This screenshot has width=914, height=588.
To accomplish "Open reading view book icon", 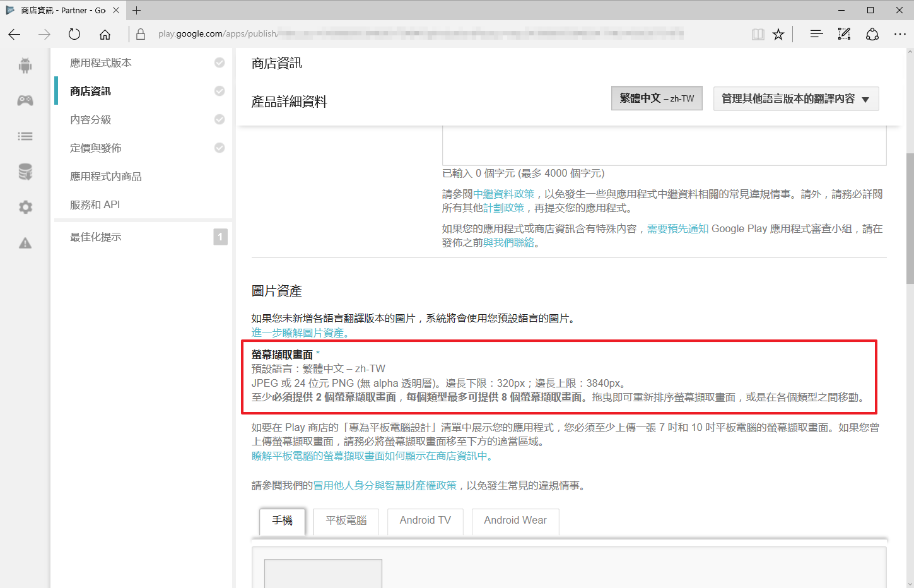I will click(x=758, y=34).
